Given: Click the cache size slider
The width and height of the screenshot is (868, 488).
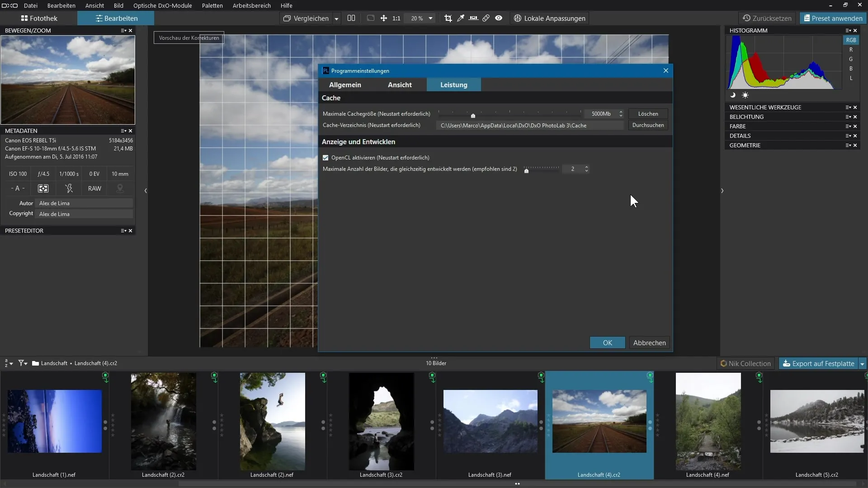Looking at the screenshot, I should (509, 114).
